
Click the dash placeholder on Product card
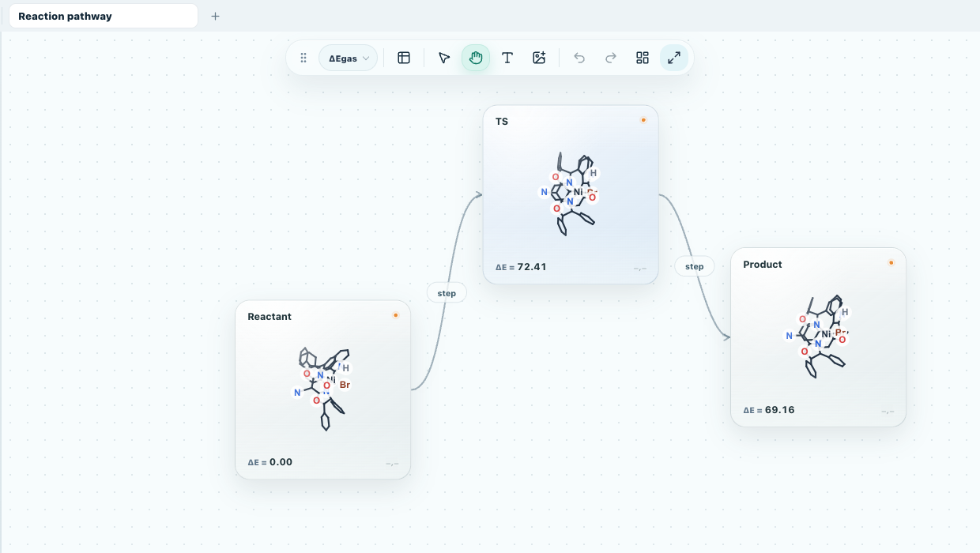click(888, 411)
